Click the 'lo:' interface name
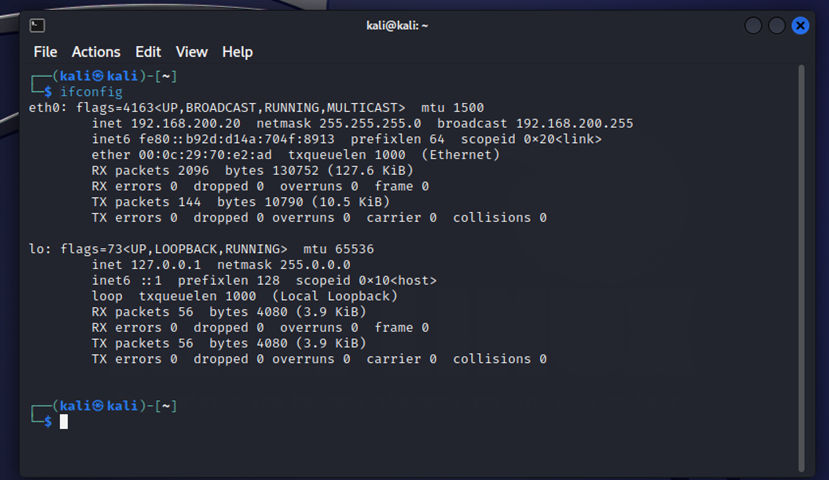The height and width of the screenshot is (480, 829). click(x=40, y=249)
